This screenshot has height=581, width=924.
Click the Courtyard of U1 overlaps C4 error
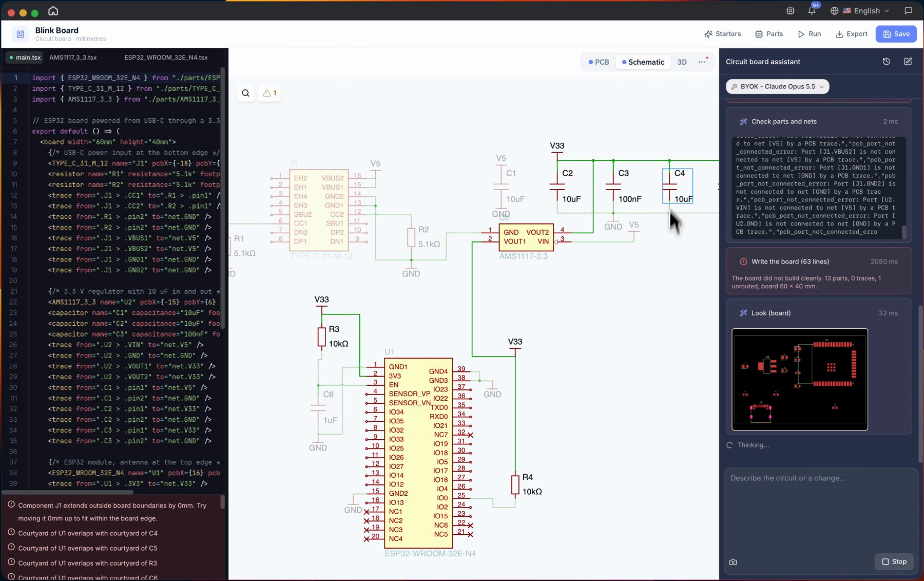[x=87, y=533]
